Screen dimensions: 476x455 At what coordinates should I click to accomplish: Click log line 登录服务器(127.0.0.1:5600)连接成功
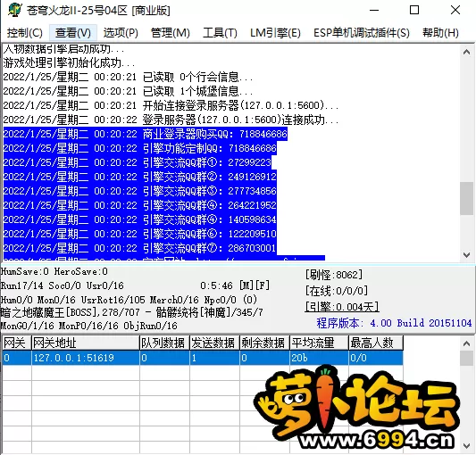coord(171,120)
